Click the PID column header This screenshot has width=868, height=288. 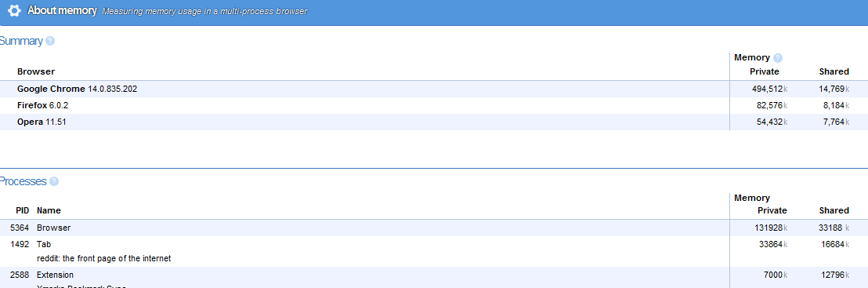[x=22, y=210]
